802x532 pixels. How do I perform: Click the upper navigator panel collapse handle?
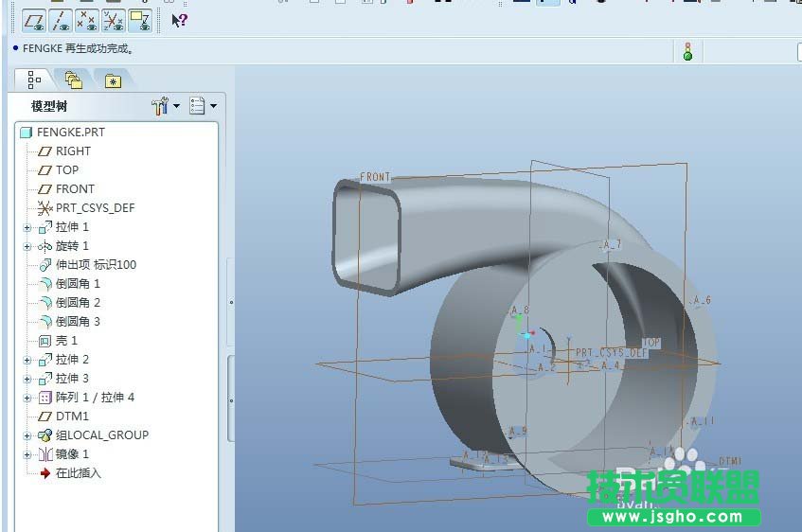click(x=231, y=302)
